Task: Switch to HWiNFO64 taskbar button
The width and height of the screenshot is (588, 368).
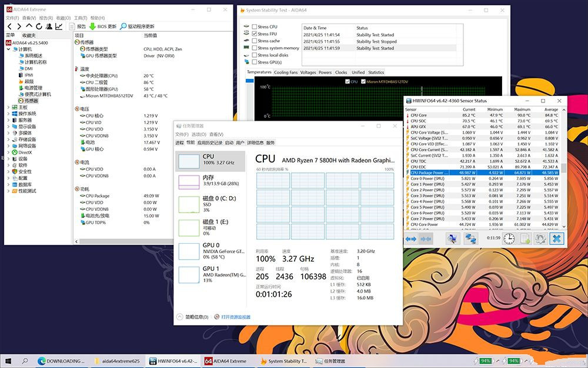Action: click(x=172, y=361)
